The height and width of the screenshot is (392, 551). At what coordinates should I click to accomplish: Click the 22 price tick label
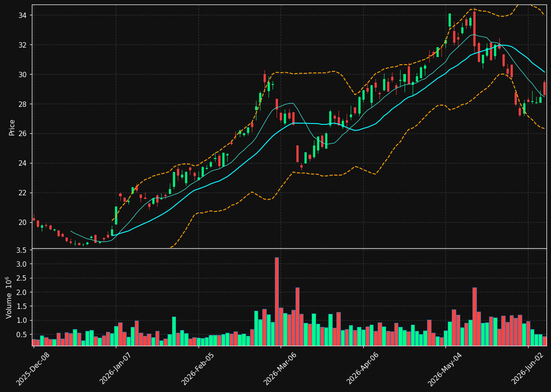coord(22,193)
